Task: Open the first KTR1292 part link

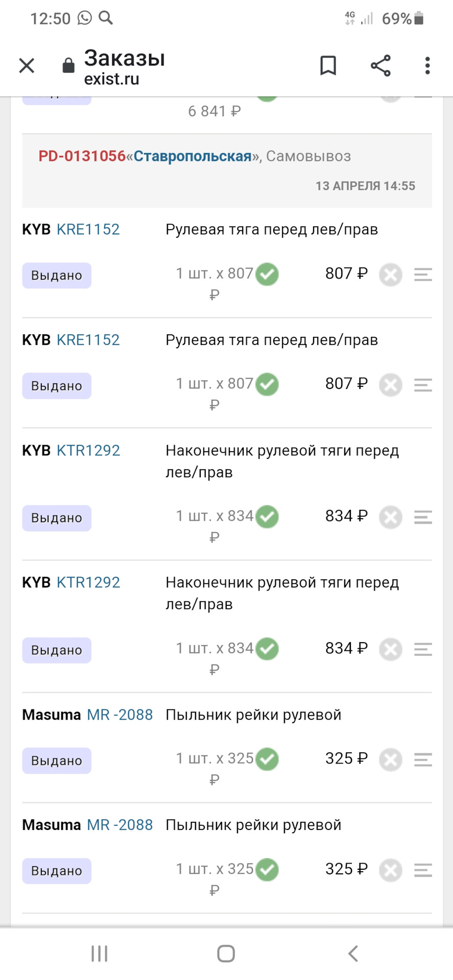Action: 88,451
